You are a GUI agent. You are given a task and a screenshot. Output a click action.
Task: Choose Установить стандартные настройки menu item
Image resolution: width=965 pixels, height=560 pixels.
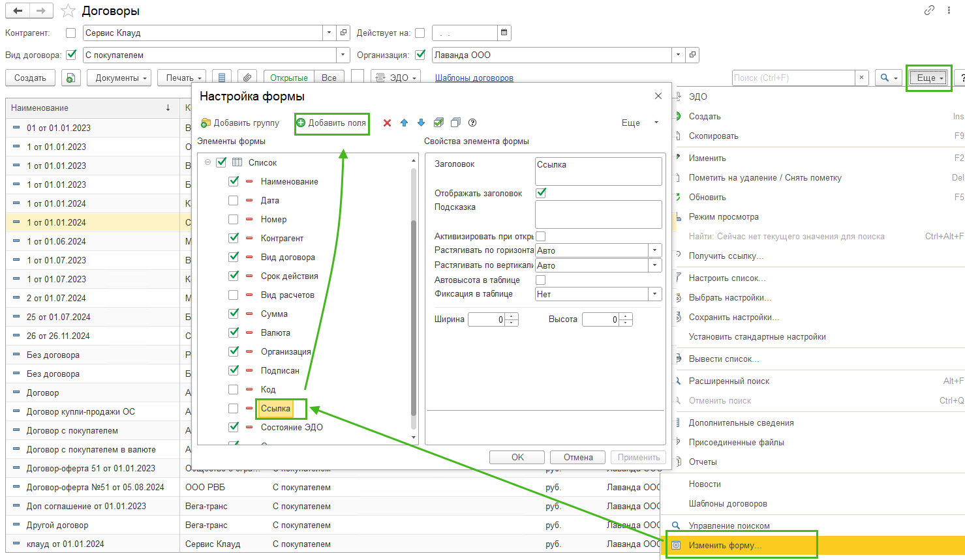pyautogui.click(x=758, y=337)
